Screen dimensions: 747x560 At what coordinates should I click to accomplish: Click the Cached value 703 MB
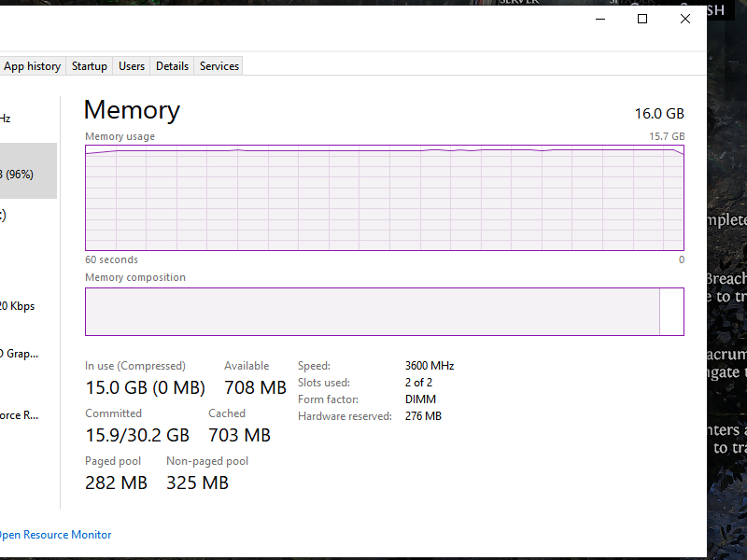pyautogui.click(x=239, y=435)
